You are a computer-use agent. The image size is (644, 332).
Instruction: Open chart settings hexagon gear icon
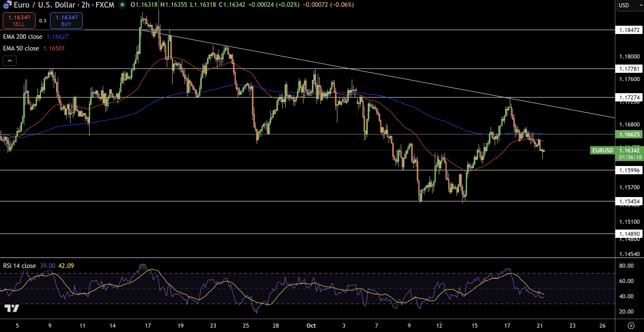point(631,325)
